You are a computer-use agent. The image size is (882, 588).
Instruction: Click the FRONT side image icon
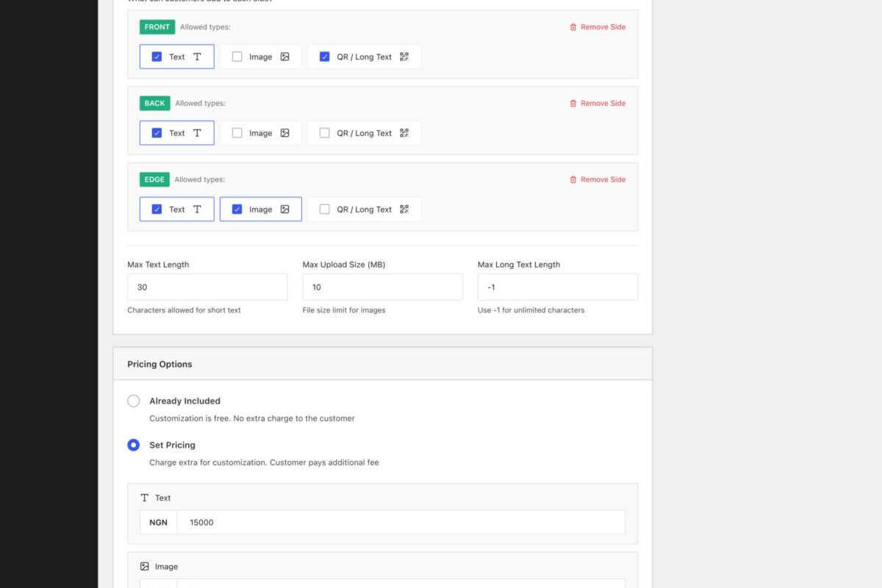click(285, 57)
